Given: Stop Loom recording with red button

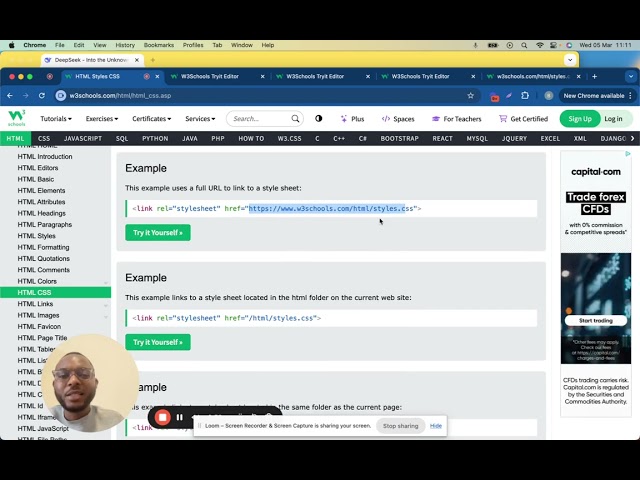Looking at the screenshot, I should pyautogui.click(x=162, y=417).
